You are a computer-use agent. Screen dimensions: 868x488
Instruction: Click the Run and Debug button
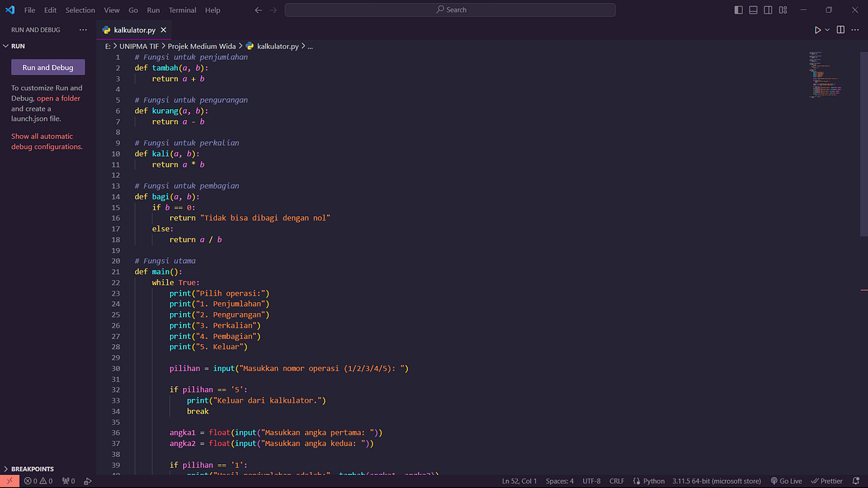[48, 67]
